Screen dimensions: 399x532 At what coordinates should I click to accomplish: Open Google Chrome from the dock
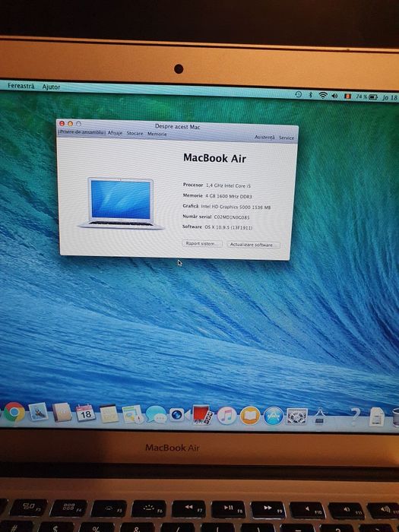(14, 412)
